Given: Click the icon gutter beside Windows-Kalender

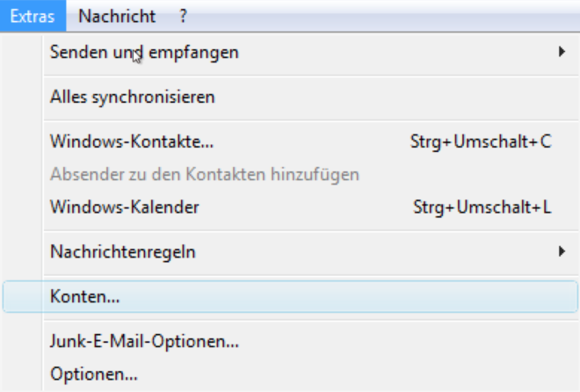Looking at the screenshot, I should tap(22, 207).
